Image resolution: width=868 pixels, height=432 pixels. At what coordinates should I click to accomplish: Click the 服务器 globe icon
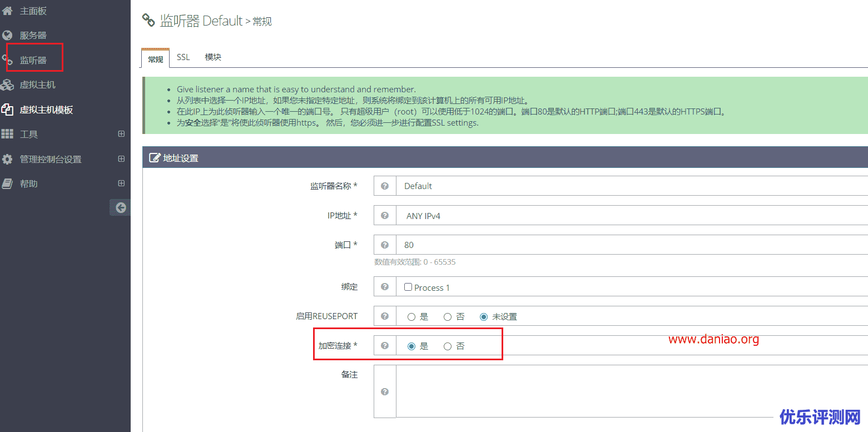tap(7, 36)
